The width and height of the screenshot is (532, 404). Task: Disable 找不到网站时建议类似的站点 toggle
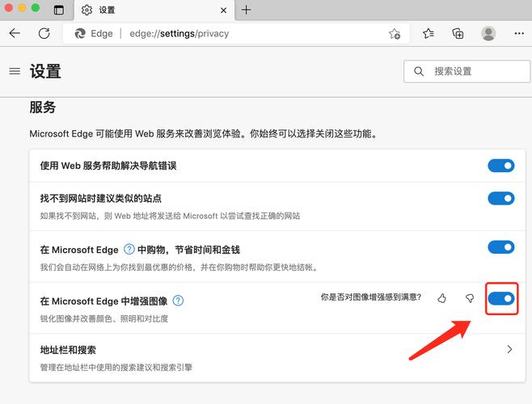point(500,198)
